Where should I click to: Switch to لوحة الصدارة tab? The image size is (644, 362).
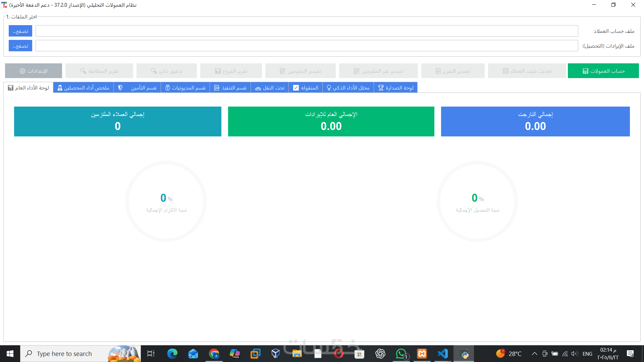click(395, 88)
